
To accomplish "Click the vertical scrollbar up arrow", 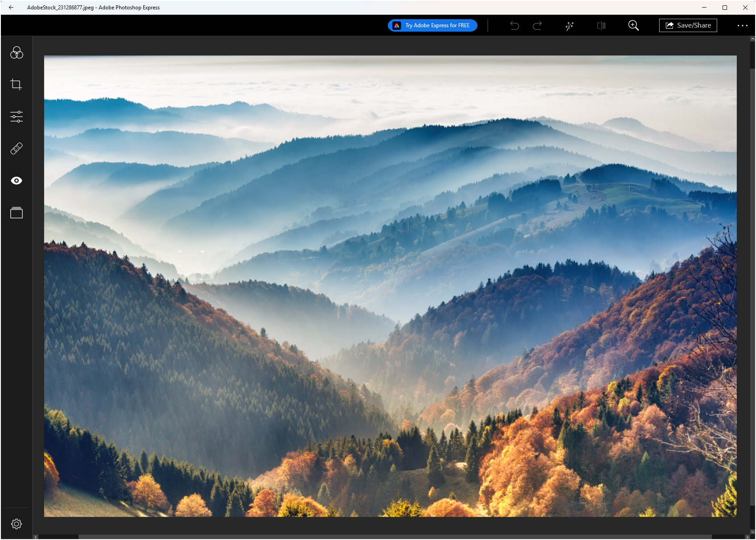I will 752,39.
